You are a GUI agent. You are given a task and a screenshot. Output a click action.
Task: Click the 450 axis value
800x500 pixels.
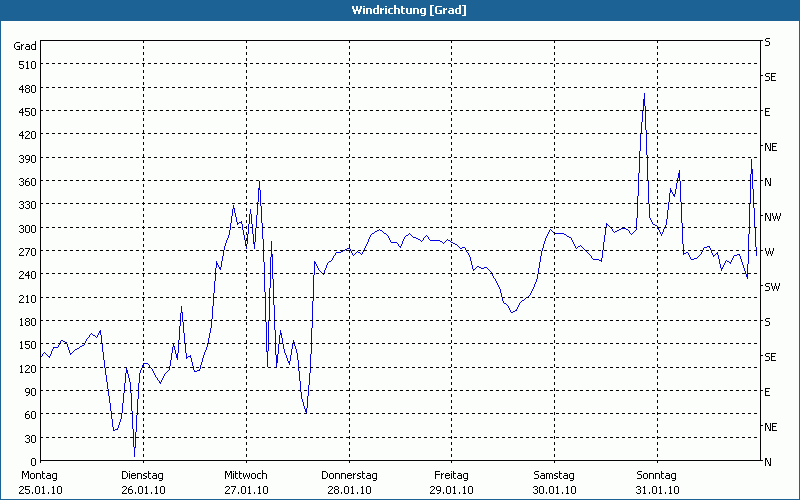pyautogui.click(x=28, y=112)
